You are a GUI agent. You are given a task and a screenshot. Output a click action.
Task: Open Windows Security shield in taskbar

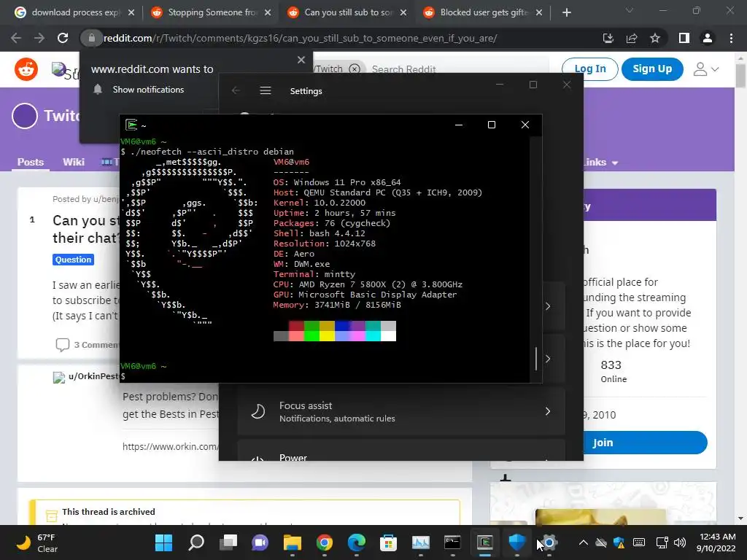(517, 542)
